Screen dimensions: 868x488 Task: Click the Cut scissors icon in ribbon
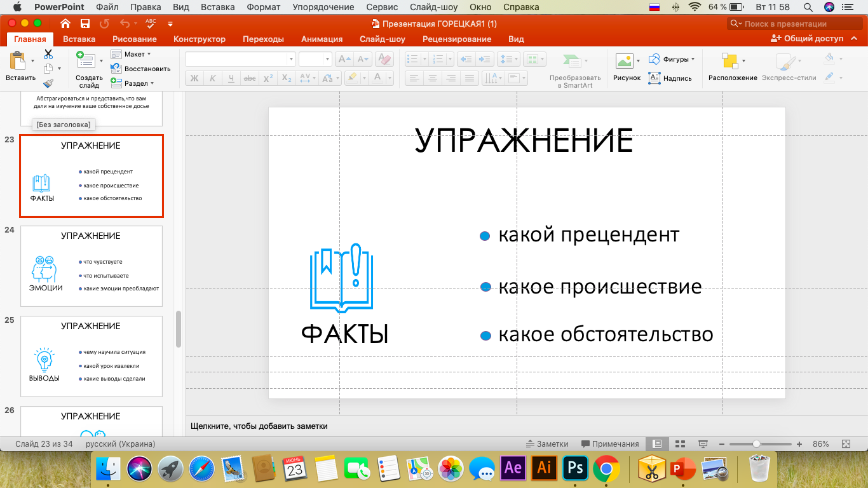tap(48, 55)
